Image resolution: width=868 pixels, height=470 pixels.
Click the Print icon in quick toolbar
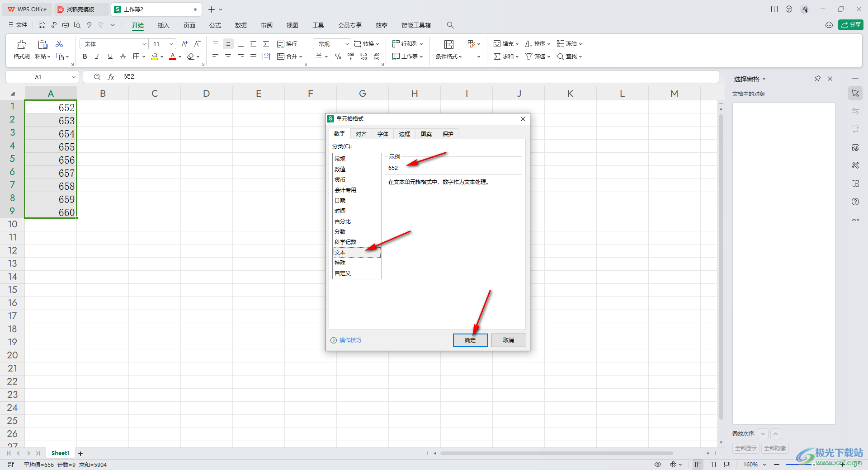[66, 25]
